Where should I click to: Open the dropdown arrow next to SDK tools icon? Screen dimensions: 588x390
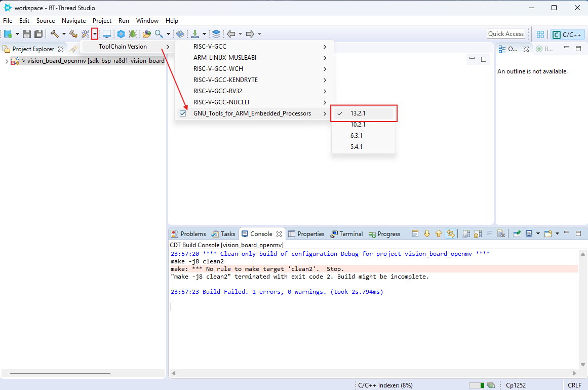pos(94,34)
